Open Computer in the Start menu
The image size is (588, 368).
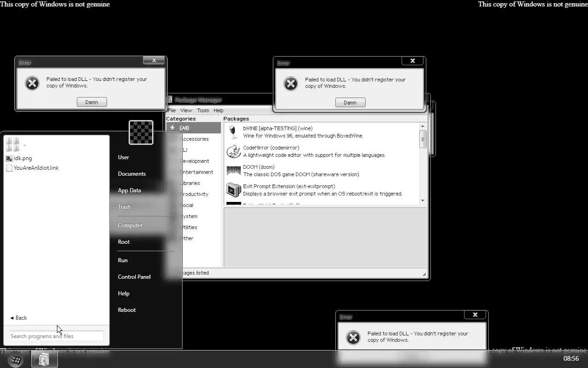130,225
